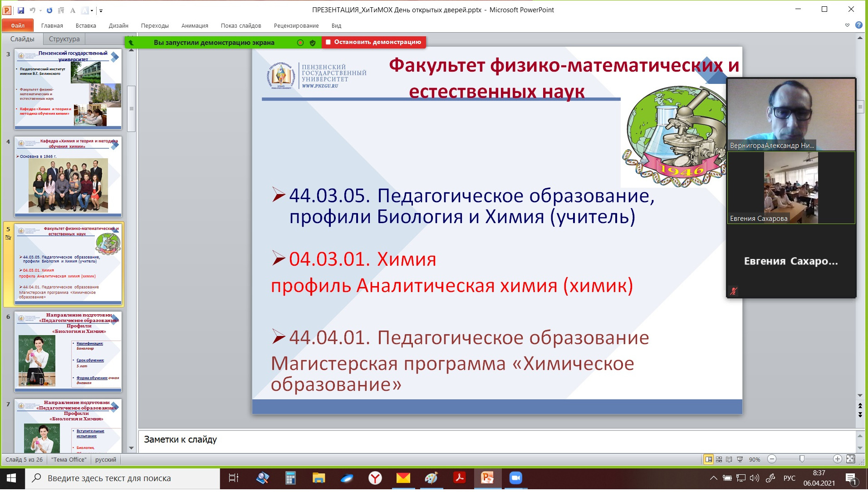Open the Undo history dropdown arrow

(x=40, y=10)
